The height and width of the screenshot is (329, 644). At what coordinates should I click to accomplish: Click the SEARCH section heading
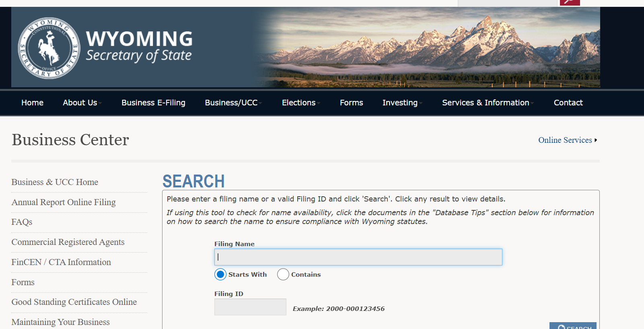pyautogui.click(x=193, y=181)
